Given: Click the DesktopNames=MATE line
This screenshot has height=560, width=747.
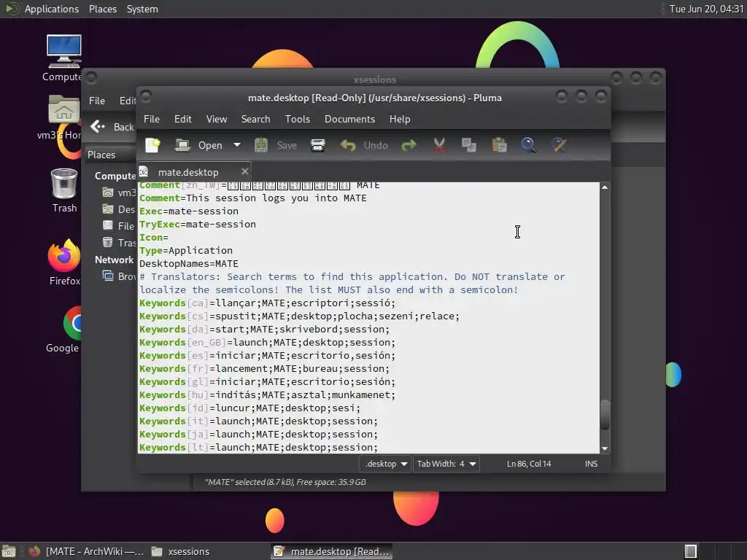Looking at the screenshot, I should pyautogui.click(x=189, y=264).
